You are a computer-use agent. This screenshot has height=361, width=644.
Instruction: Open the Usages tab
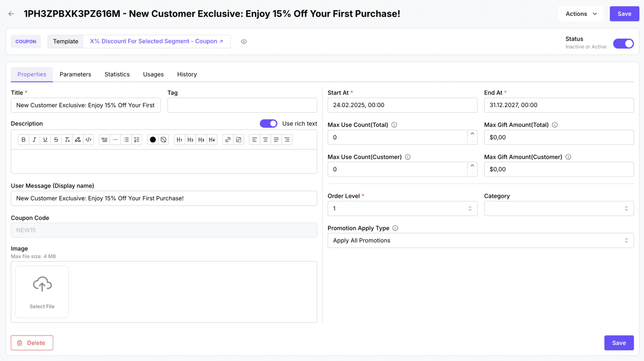153,74
